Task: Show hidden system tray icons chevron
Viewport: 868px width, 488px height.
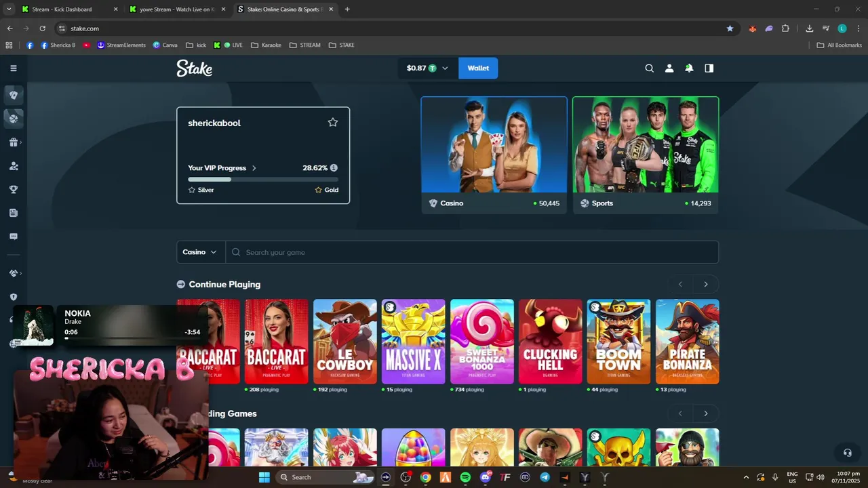Action: pyautogui.click(x=746, y=477)
